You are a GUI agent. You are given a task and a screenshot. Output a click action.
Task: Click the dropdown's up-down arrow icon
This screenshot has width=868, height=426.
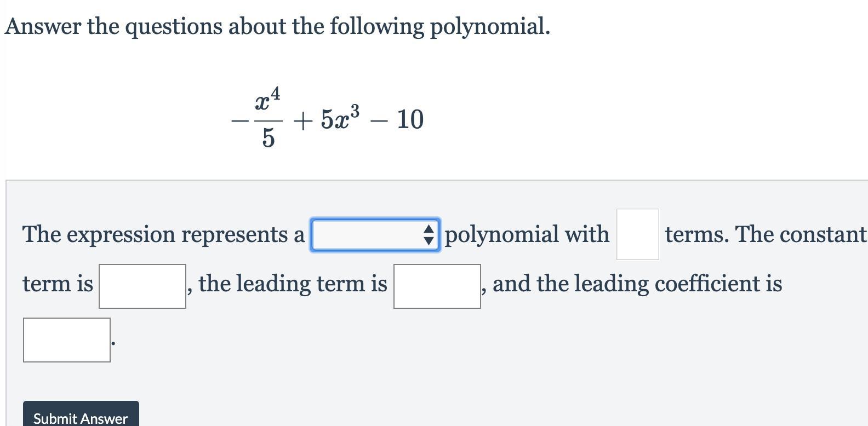point(429,235)
